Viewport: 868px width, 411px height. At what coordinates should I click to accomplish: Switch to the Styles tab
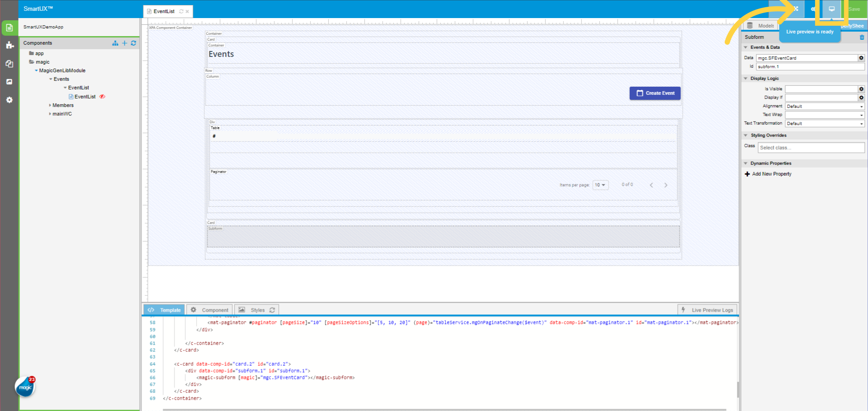point(257,310)
